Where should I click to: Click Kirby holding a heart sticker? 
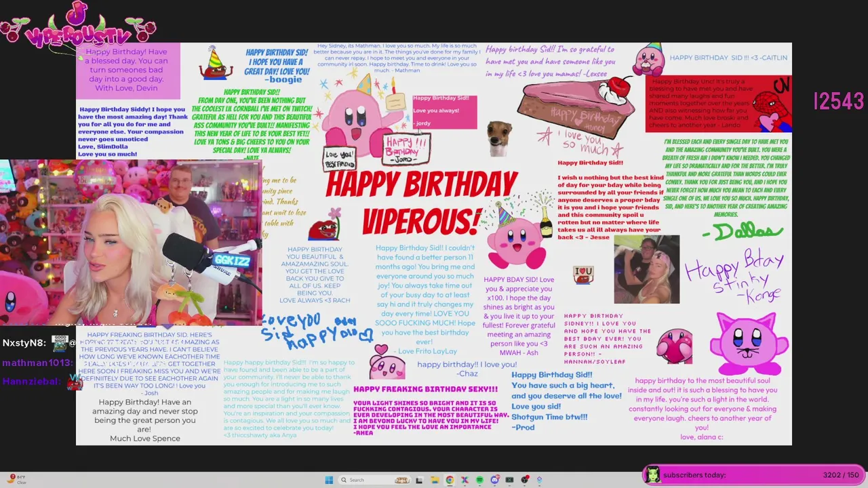(x=675, y=346)
